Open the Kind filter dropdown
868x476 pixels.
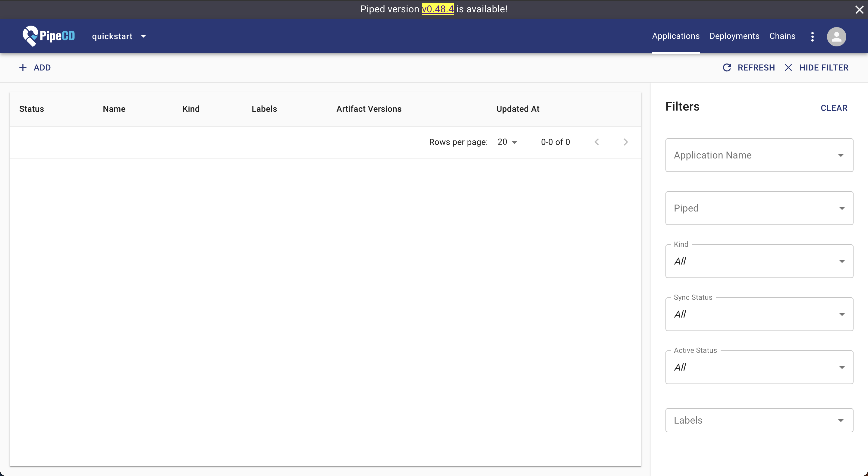[x=759, y=261]
